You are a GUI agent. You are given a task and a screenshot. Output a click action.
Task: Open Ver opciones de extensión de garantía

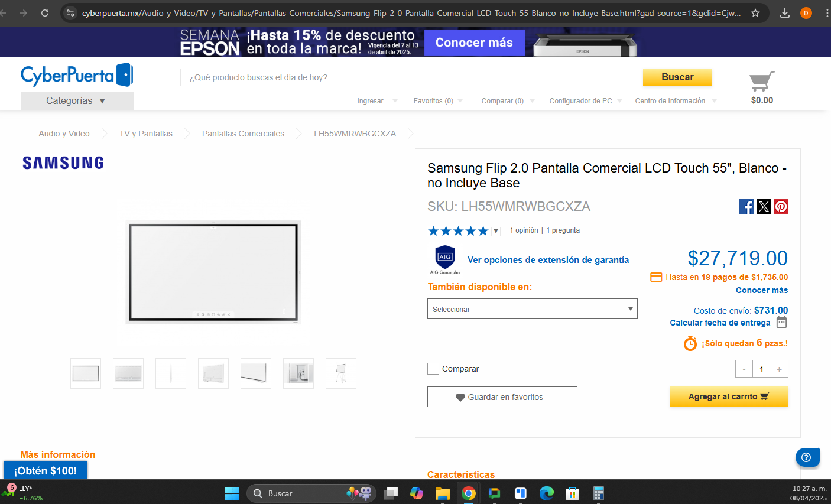pos(548,260)
